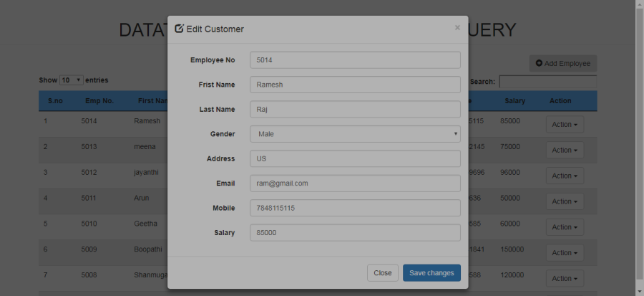Open the Action dropdown for employee 5013
This screenshot has height=296, width=644.
click(x=565, y=150)
